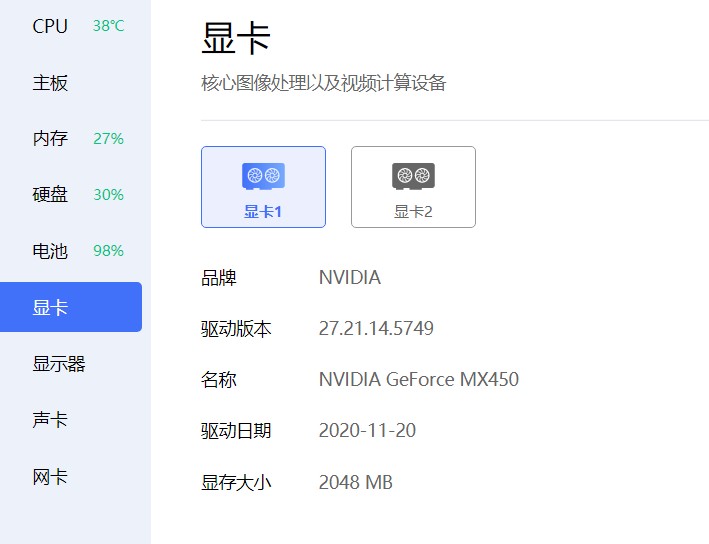Click the 驱动版本 driver version label
709x544 pixels.
pyautogui.click(x=236, y=329)
